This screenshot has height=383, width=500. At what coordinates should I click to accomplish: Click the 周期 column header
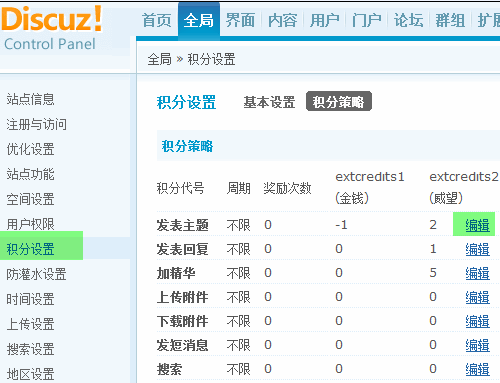[x=239, y=188]
